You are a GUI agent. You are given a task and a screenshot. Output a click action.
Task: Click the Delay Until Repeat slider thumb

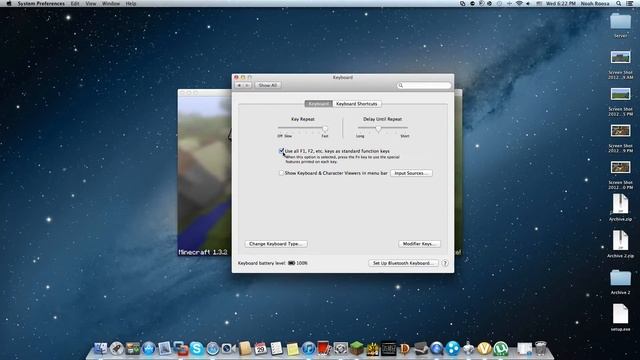[x=378, y=129]
